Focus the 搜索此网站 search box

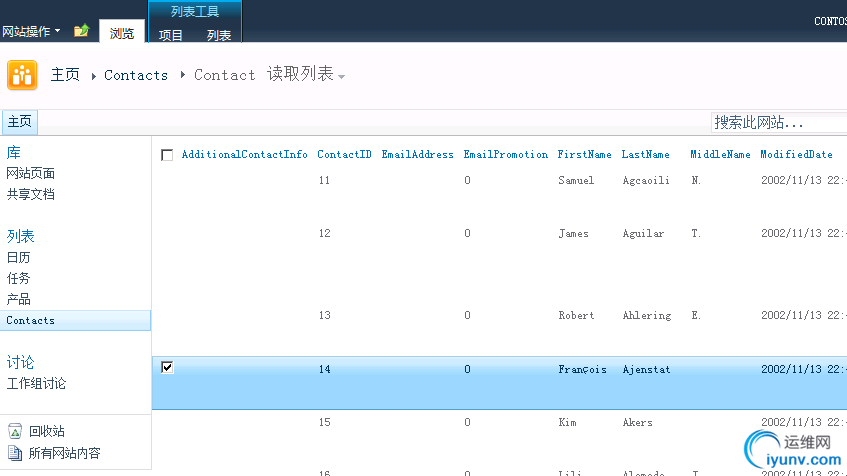click(779, 123)
